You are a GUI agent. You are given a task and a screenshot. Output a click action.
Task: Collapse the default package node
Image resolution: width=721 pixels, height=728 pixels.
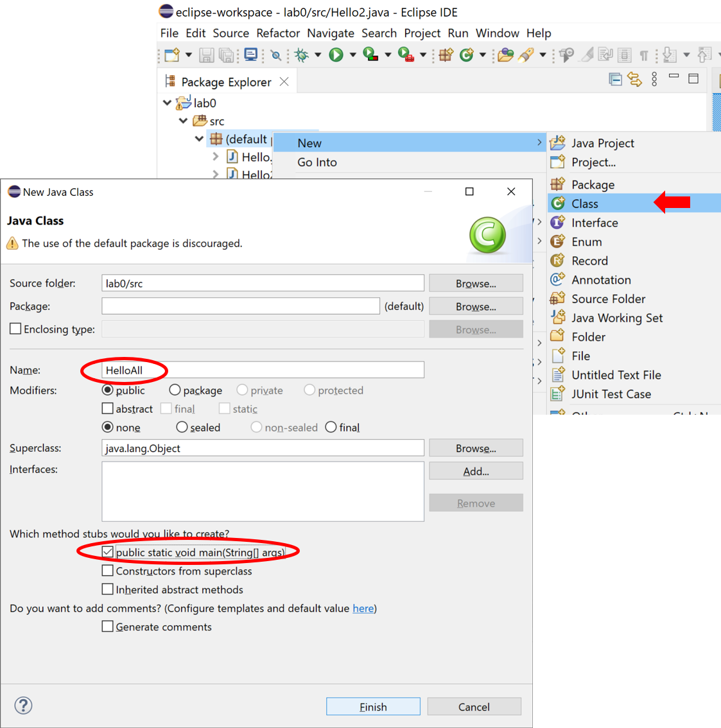point(199,139)
